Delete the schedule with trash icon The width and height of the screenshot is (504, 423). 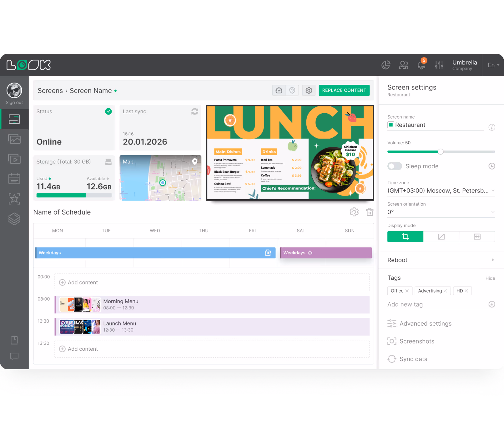click(370, 212)
